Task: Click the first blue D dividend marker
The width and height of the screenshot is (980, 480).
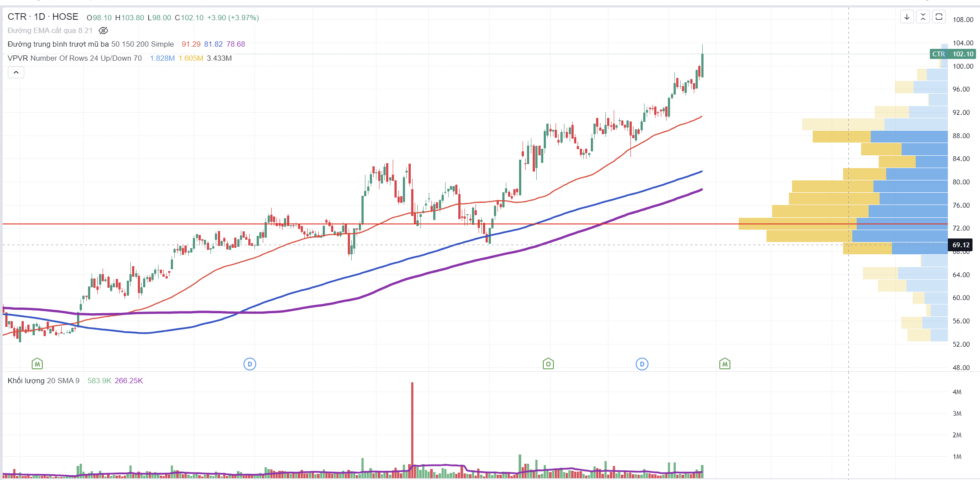Action: click(250, 364)
